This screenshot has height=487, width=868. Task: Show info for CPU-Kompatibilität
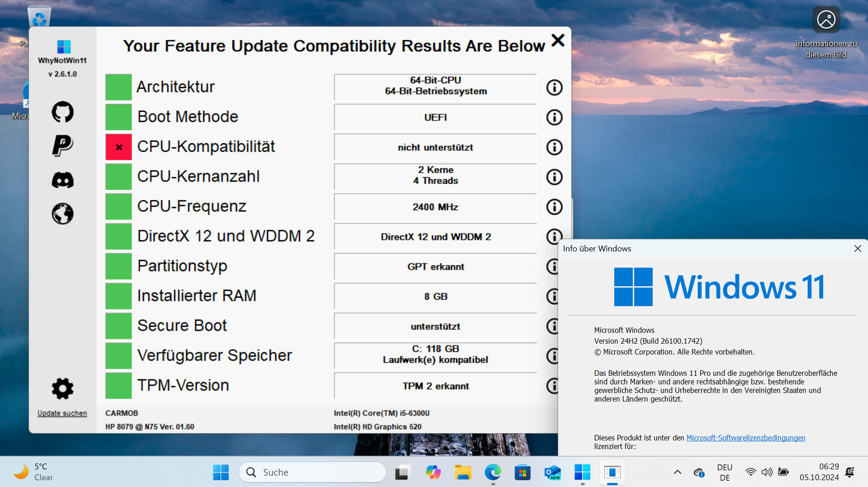554,147
